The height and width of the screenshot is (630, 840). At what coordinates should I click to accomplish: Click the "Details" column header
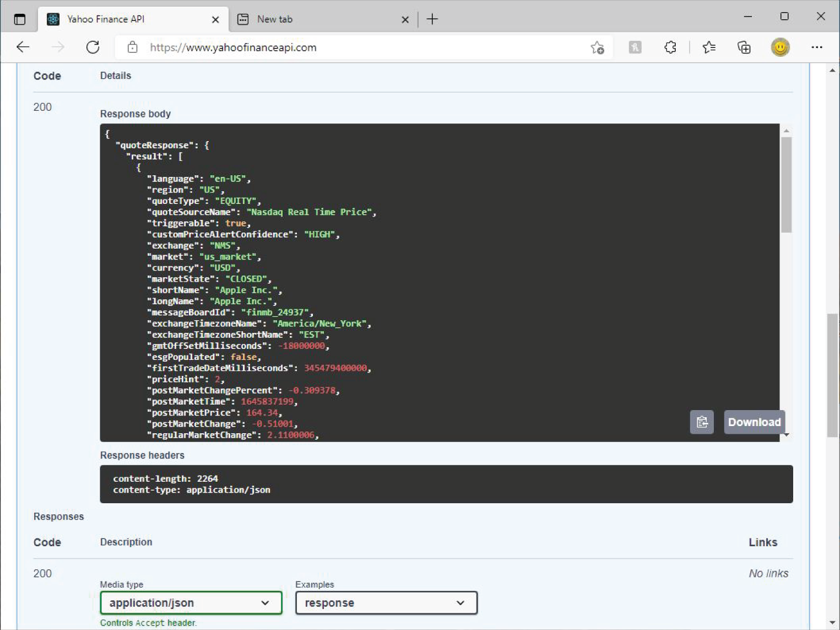click(x=116, y=76)
